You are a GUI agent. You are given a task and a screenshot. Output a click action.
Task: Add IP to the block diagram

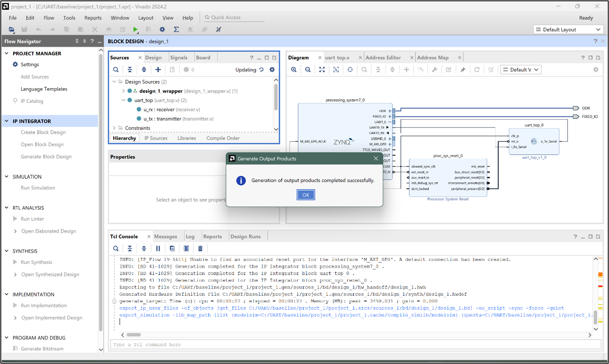406,69
